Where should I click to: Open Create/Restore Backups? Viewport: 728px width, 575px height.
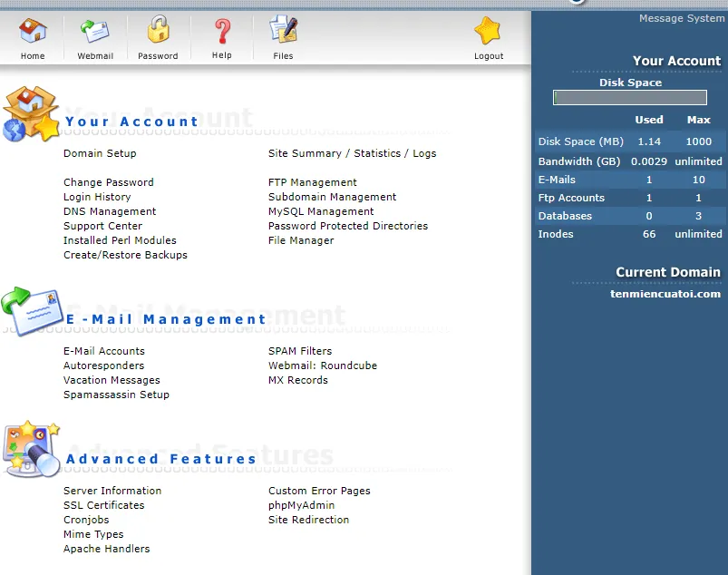[x=125, y=255]
